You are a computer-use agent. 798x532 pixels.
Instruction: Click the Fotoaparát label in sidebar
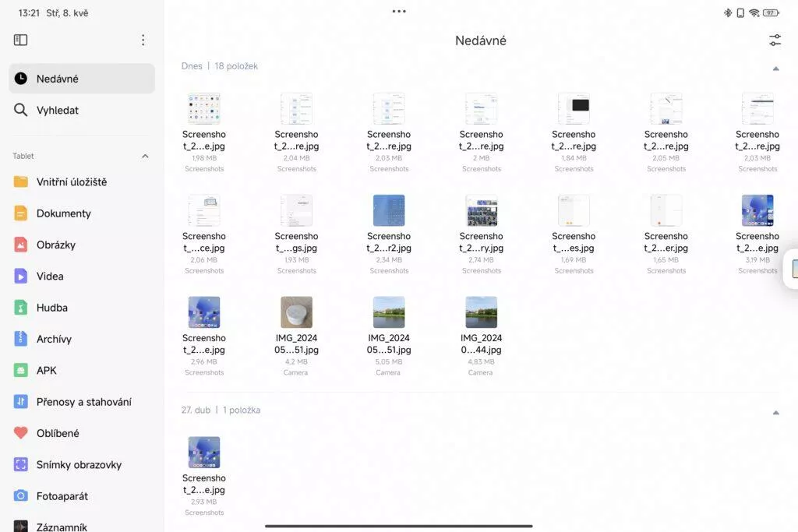(62, 496)
